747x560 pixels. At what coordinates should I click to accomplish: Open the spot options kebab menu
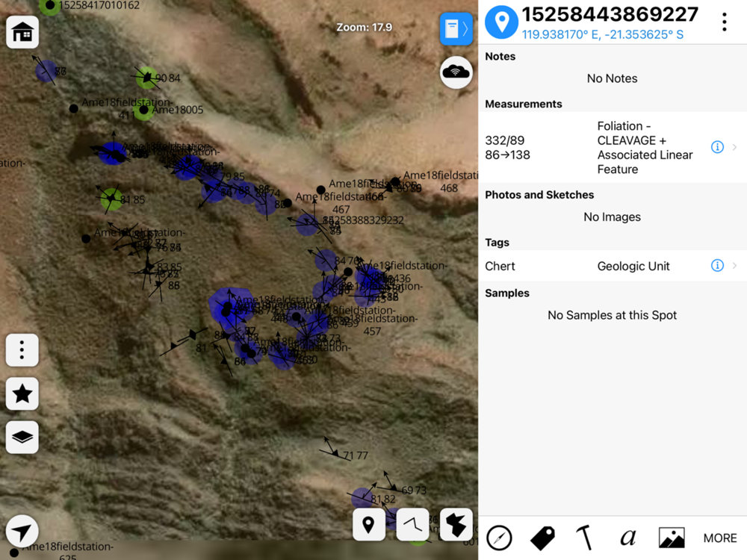724,22
